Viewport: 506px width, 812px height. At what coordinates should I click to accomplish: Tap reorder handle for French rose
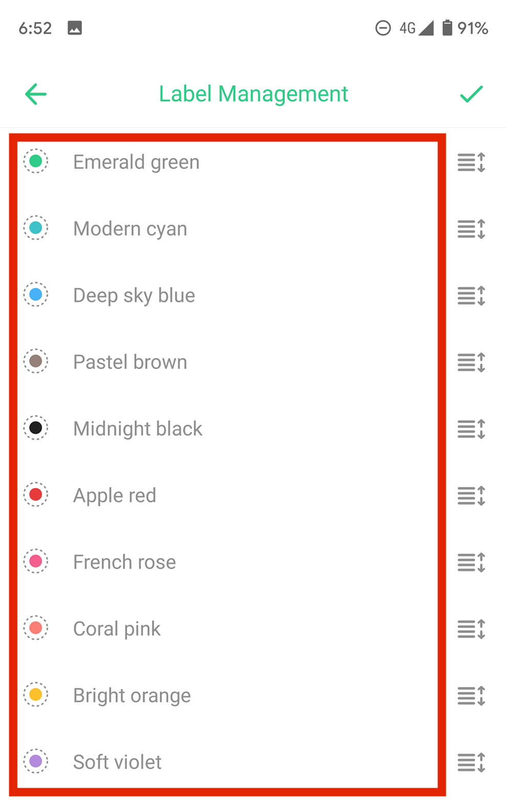(x=471, y=562)
